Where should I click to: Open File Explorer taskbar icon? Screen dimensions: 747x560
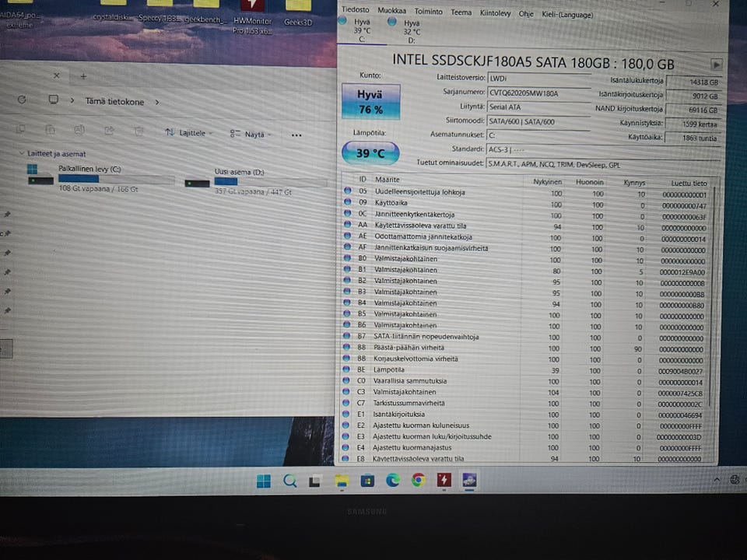[x=342, y=481]
